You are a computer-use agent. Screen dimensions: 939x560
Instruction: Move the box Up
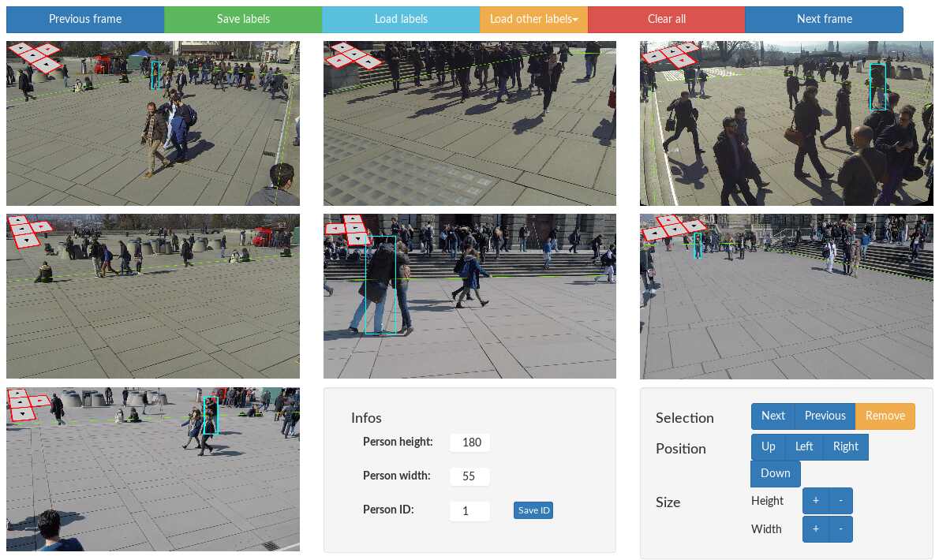[769, 447]
